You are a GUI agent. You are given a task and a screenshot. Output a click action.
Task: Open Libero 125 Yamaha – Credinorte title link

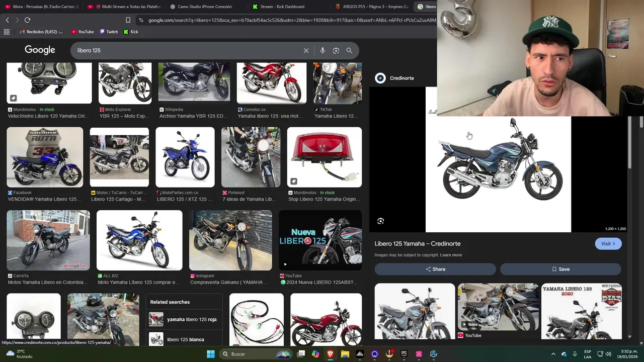[x=418, y=244]
